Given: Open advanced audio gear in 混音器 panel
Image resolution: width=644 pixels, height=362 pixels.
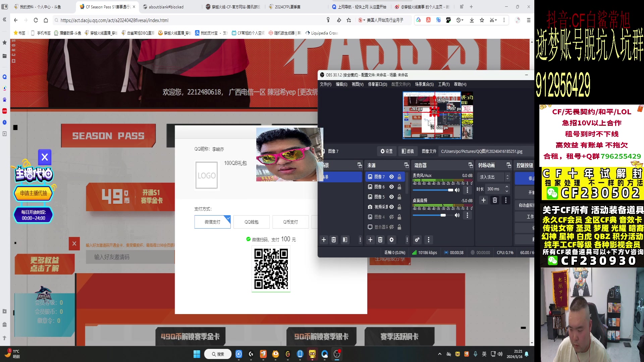Looking at the screenshot, I should tap(417, 240).
